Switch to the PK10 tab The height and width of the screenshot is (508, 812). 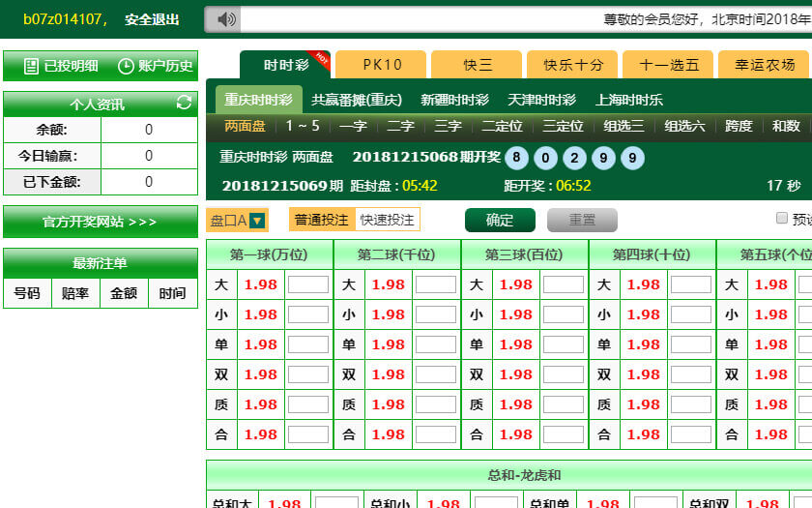[x=381, y=65]
